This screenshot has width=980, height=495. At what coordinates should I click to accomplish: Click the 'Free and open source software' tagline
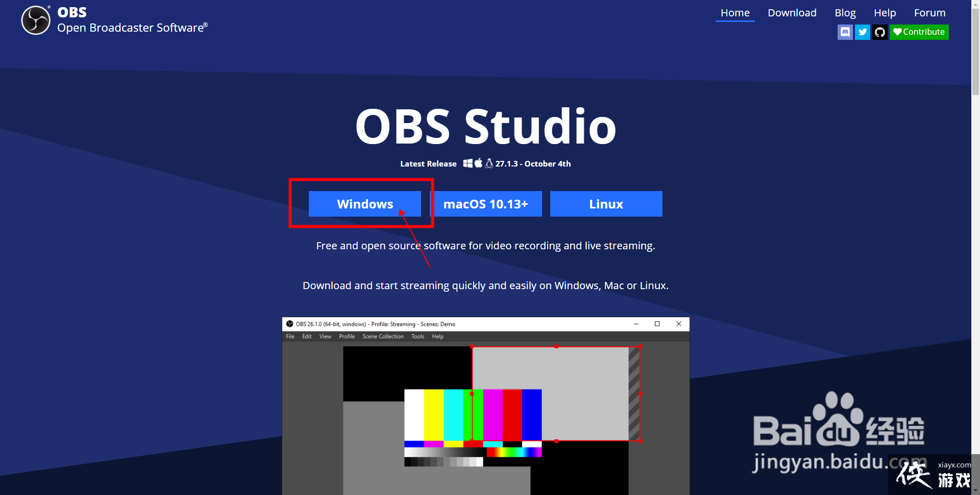coord(485,246)
